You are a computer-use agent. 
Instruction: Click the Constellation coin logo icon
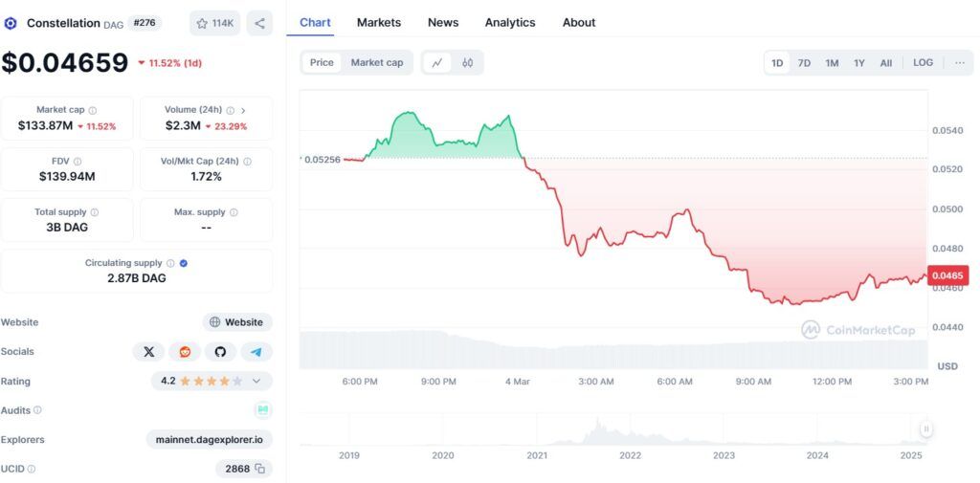click(10, 24)
